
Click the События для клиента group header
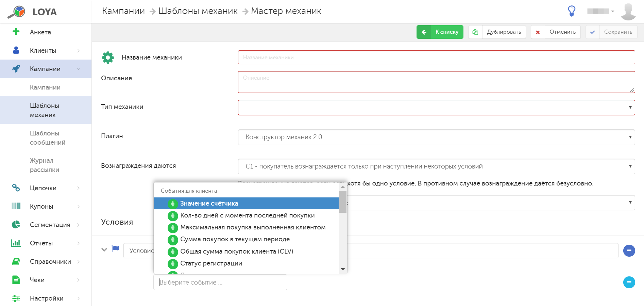[x=189, y=191]
